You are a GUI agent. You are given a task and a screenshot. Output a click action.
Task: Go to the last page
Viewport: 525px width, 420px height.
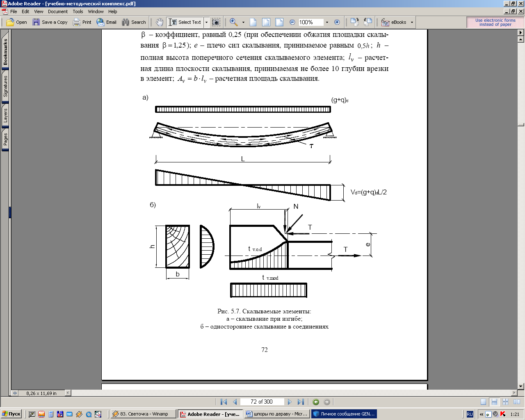coord(301,402)
